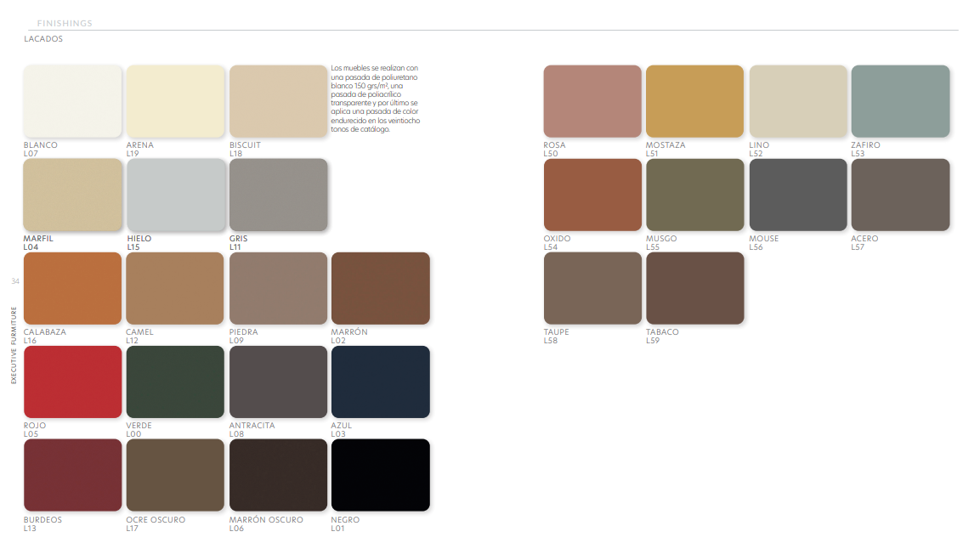980x560 pixels.
Task: Click the Burdeos L13 swatch
Action: (72, 475)
